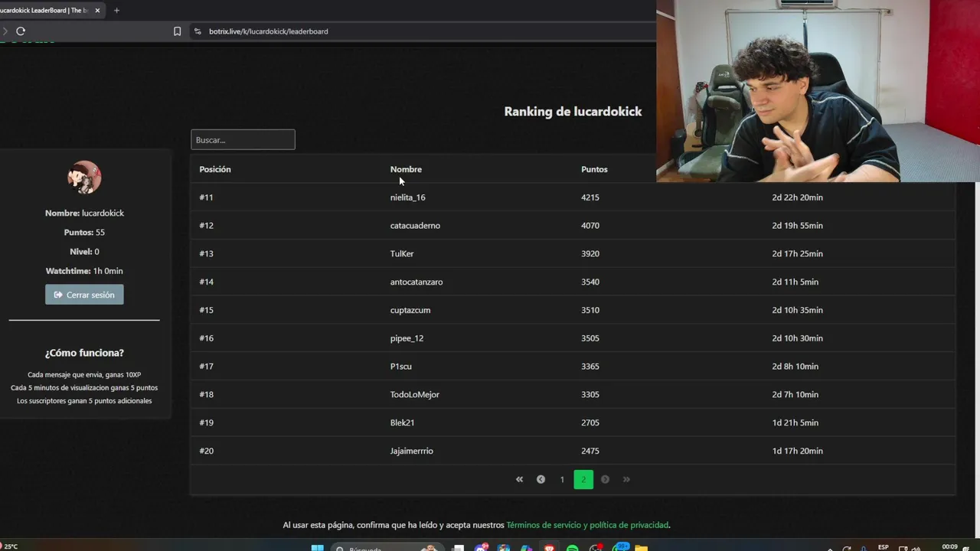
Task: Select user Jajaimerrrio in ranking
Action: (x=412, y=451)
